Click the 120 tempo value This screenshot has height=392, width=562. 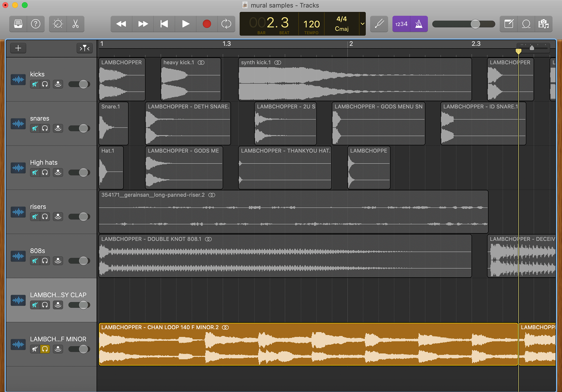pyautogui.click(x=311, y=24)
